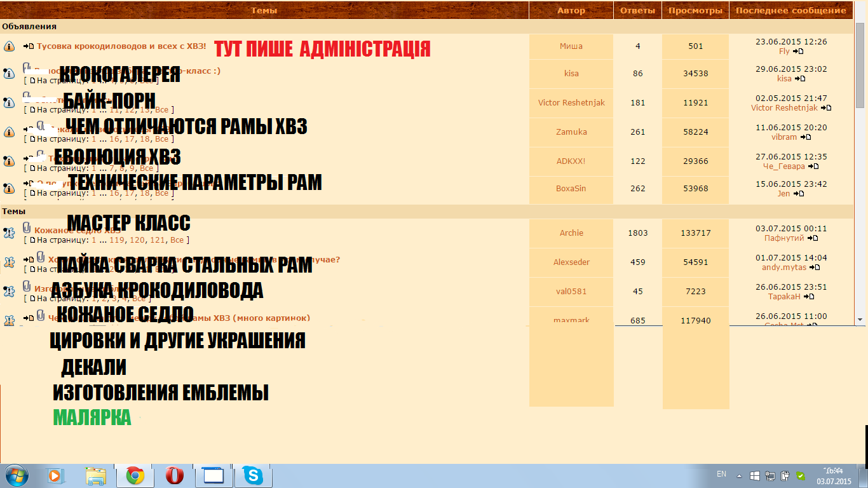This screenshot has height=488, width=868.
Task: Open Windows Explorer folder in taskbar
Action: (96, 475)
